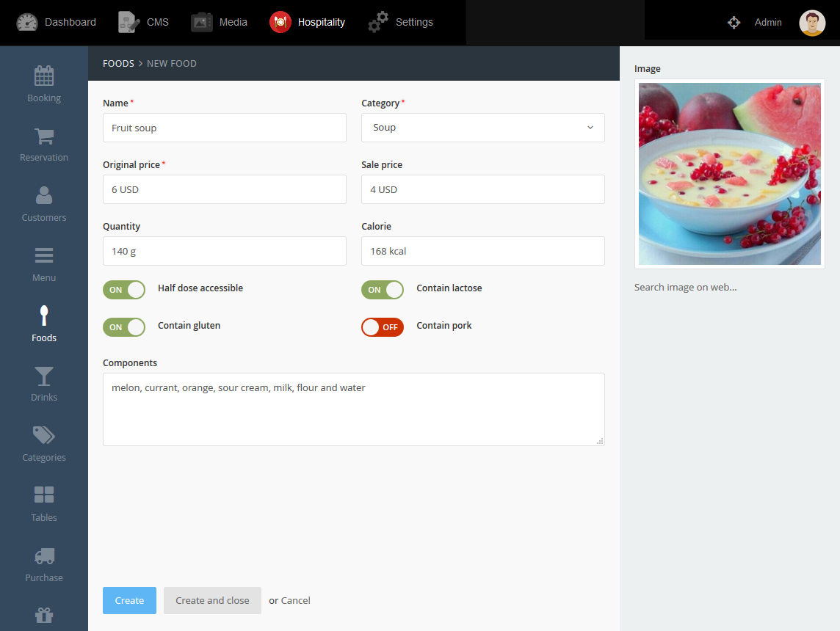Screen dimensions: 840x631
Task: Open Purchase truck icon in sidebar
Action: 44,556
